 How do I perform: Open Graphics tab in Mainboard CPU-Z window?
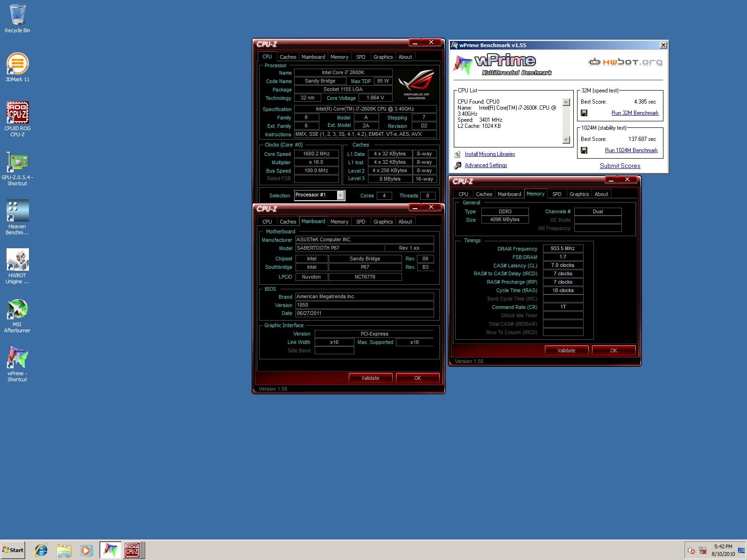tap(383, 222)
